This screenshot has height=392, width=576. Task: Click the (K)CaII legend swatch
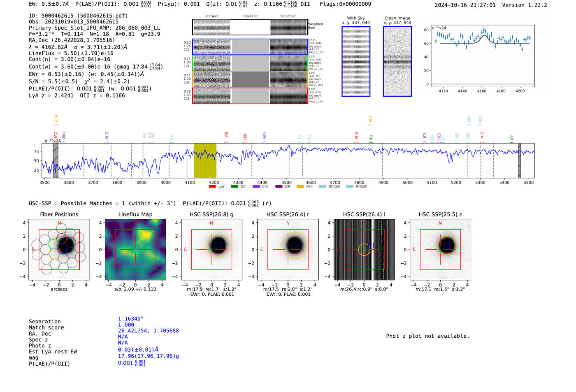pos(323,186)
